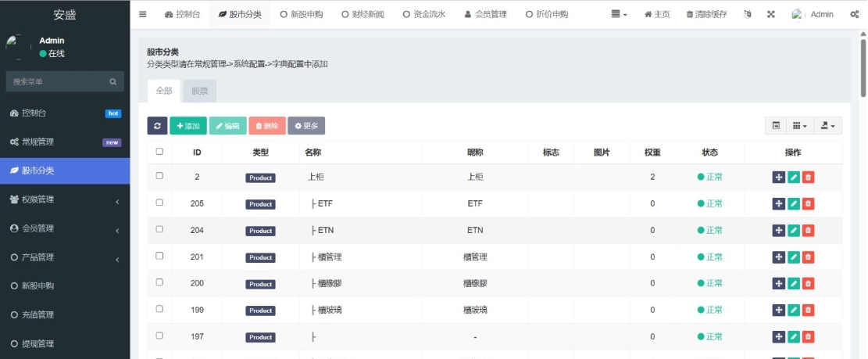Open the columns visibility dropdown
868x359 pixels.
799,126
